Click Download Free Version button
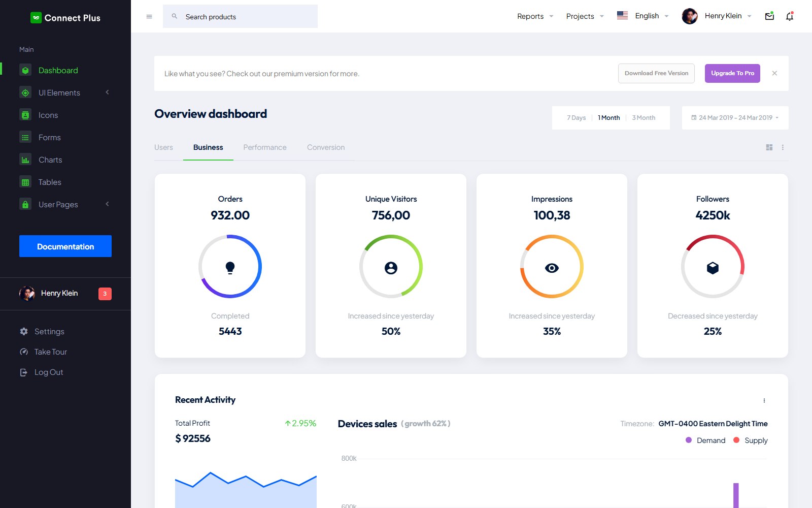The image size is (812, 508). coord(656,73)
